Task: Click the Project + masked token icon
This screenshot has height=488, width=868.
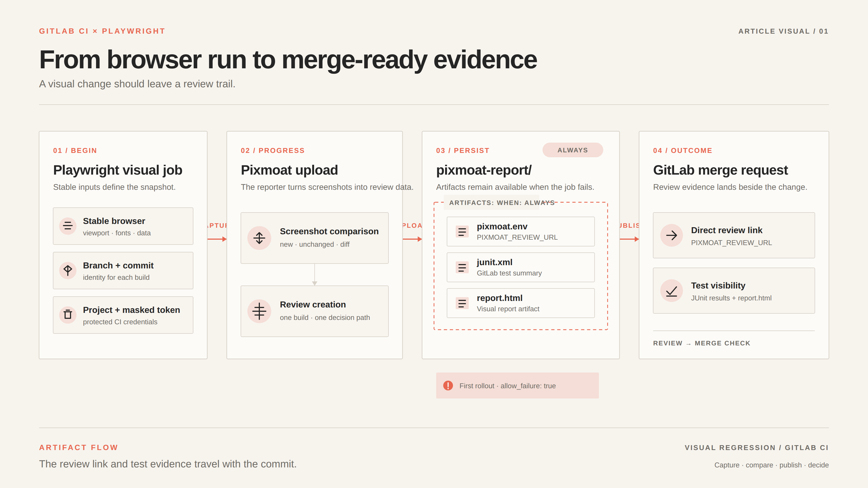Action: click(68, 315)
